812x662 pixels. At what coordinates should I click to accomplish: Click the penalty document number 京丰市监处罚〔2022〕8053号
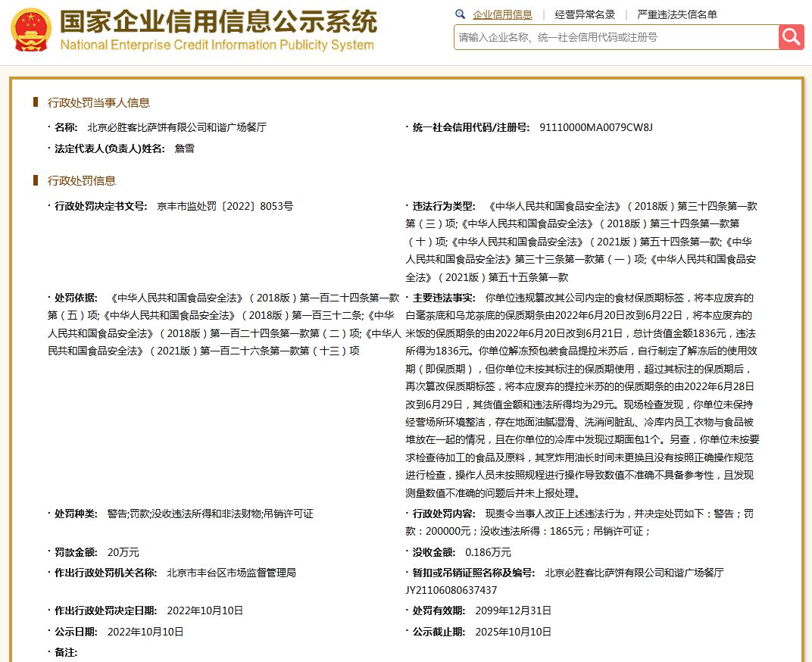tap(224, 206)
